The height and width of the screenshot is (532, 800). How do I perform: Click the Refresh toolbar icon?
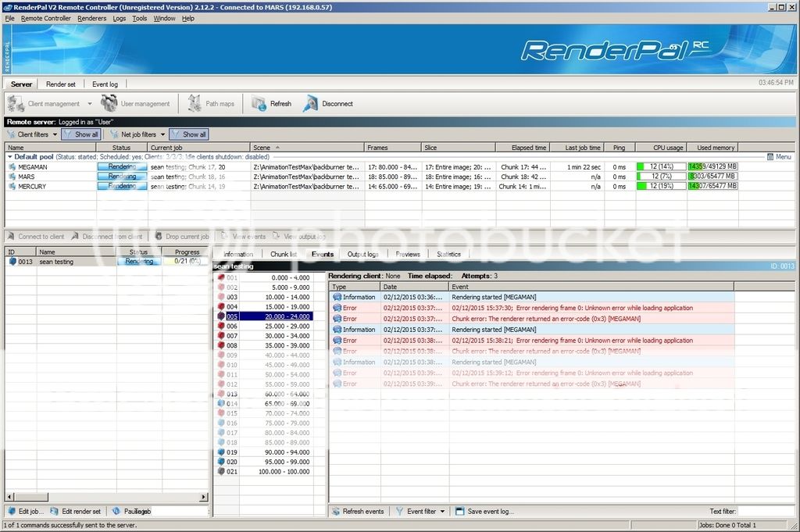[259, 104]
